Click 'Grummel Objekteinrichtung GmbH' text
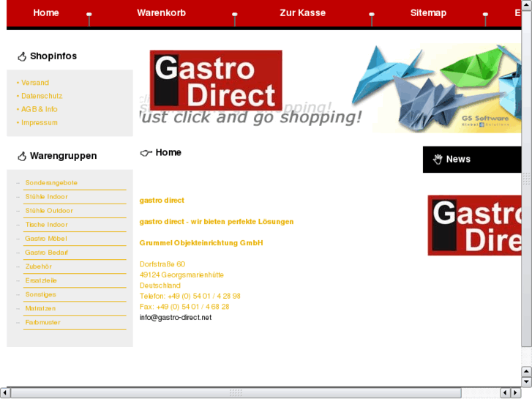 coord(201,243)
